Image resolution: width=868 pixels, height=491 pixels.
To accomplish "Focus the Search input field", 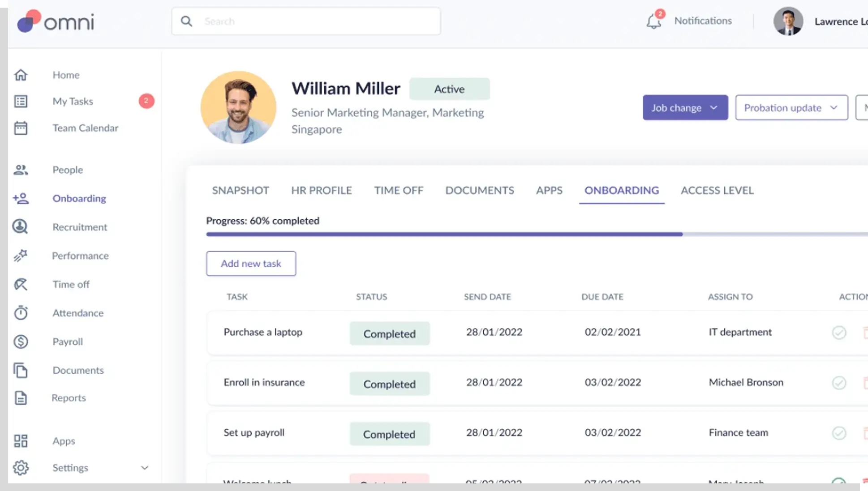I will pyautogui.click(x=306, y=21).
